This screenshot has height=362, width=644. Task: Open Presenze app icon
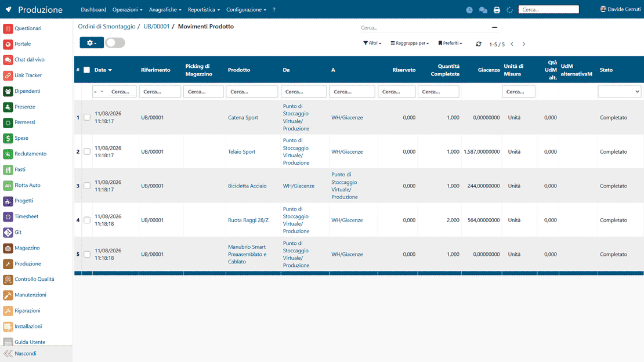coord(8,107)
